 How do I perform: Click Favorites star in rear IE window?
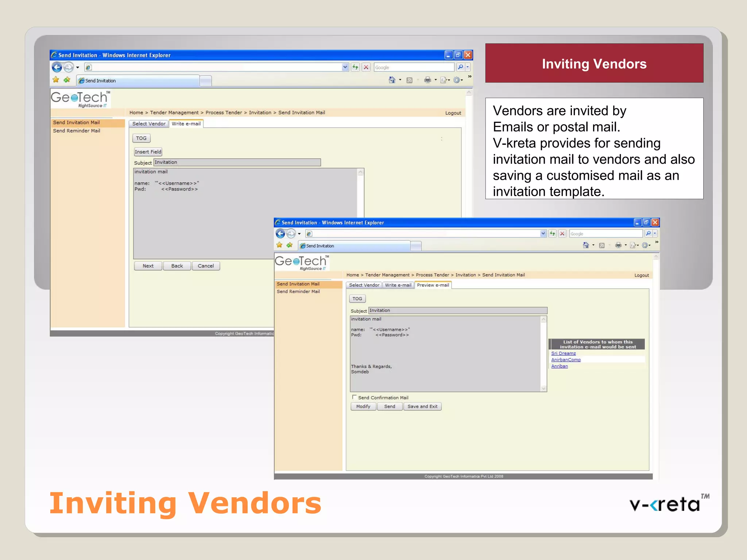56,80
